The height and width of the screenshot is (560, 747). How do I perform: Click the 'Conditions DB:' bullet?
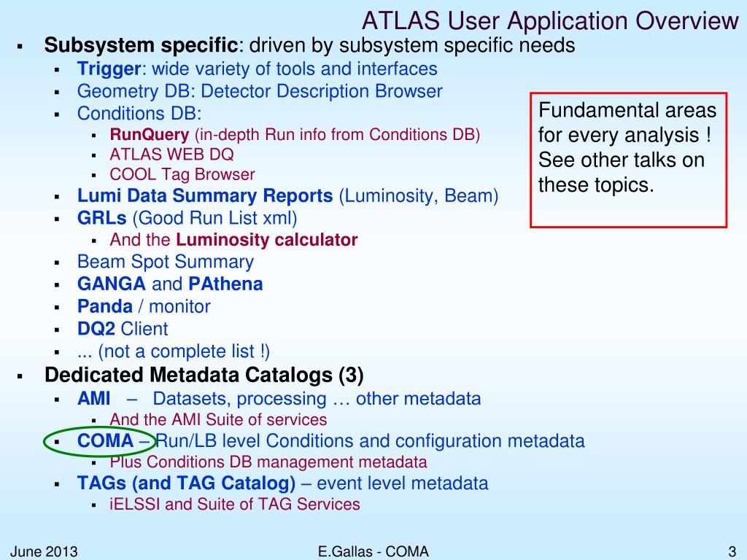pyautogui.click(x=139, y=113)
